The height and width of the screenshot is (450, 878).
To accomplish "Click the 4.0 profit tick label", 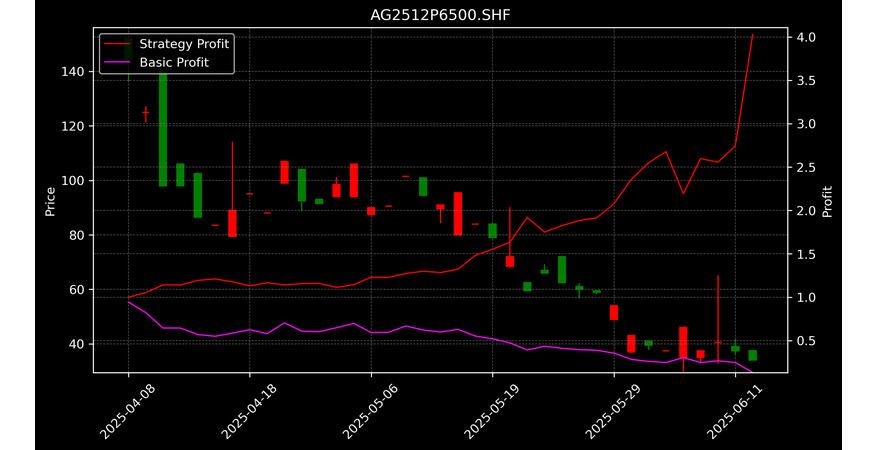I will coord(805,37).
